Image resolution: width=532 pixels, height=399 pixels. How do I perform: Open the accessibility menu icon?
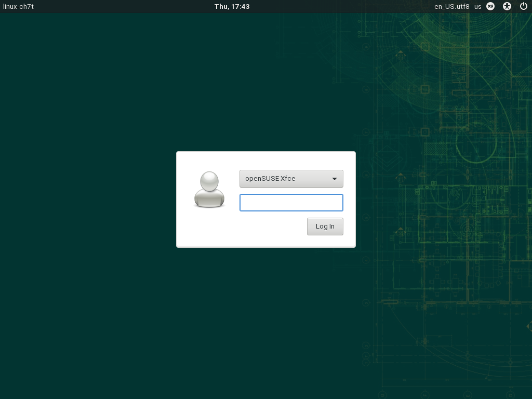508,6
